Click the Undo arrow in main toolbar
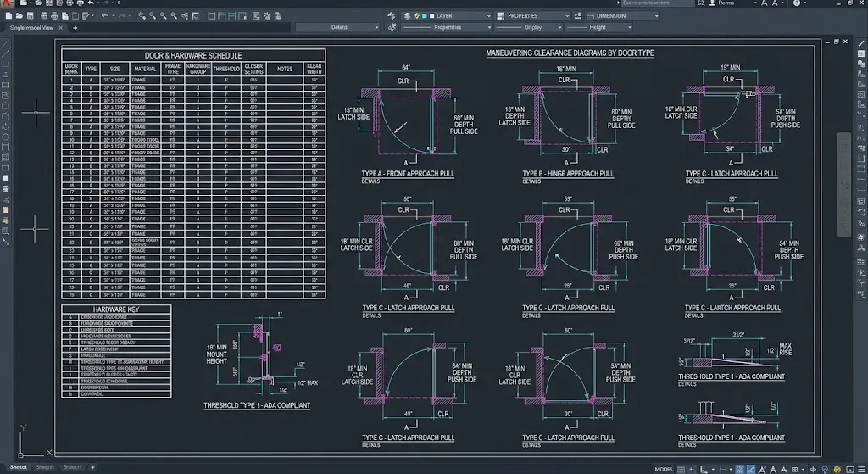The width and height of the screenshot is (868, 474). [104, 15]
